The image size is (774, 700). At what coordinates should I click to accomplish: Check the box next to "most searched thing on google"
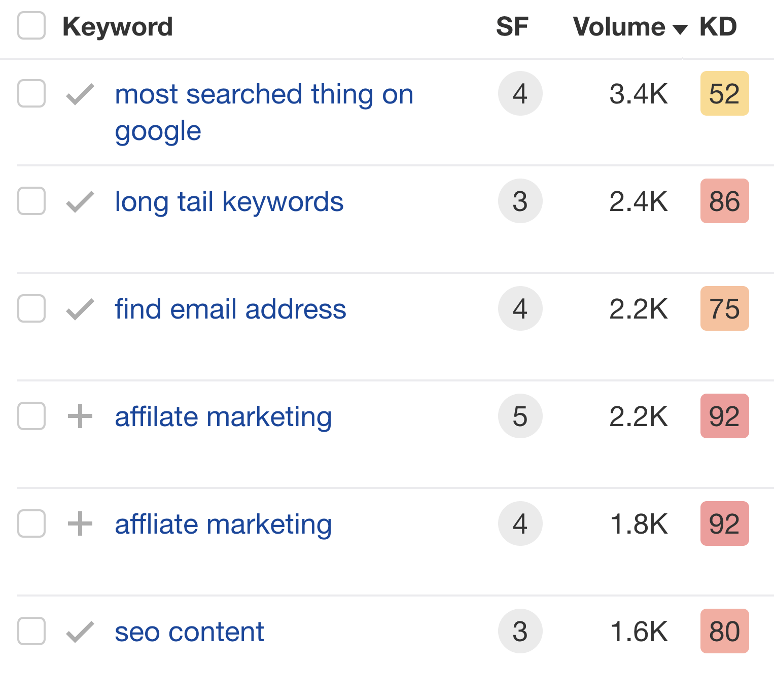(x=31, y=94)
